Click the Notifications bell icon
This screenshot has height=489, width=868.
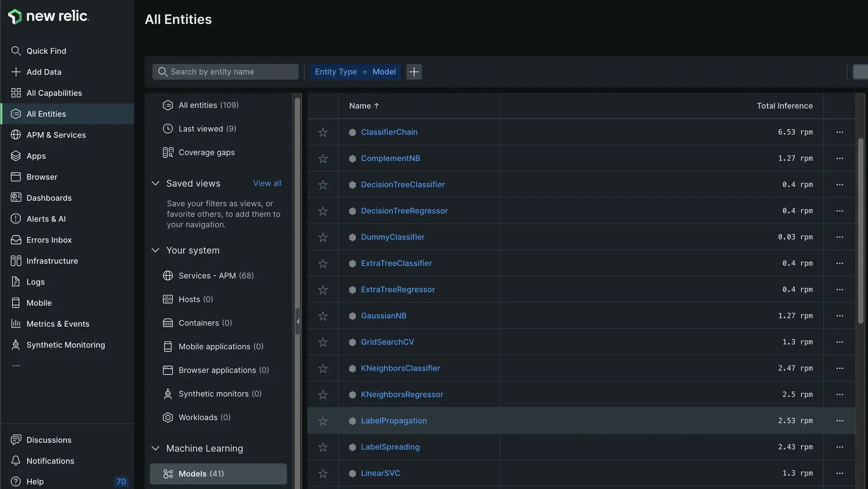pos(16,461)
